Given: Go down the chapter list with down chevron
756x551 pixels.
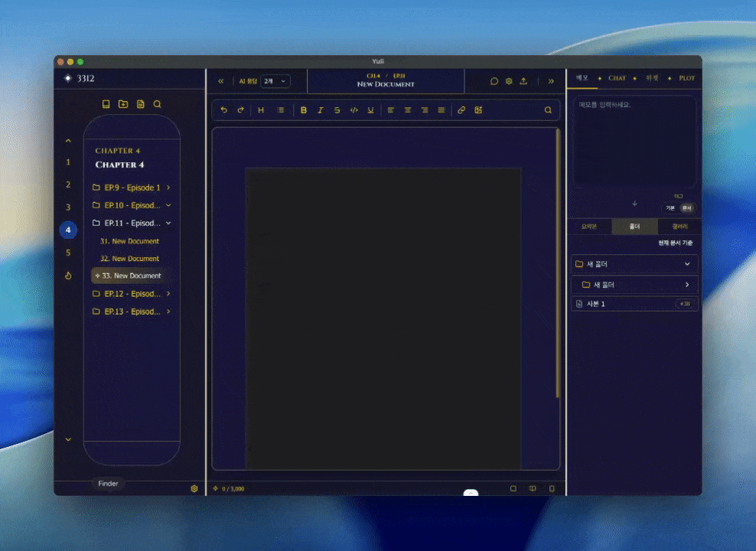Looking at the screenshot, I should pyautogui.click(x=68, y=439).
